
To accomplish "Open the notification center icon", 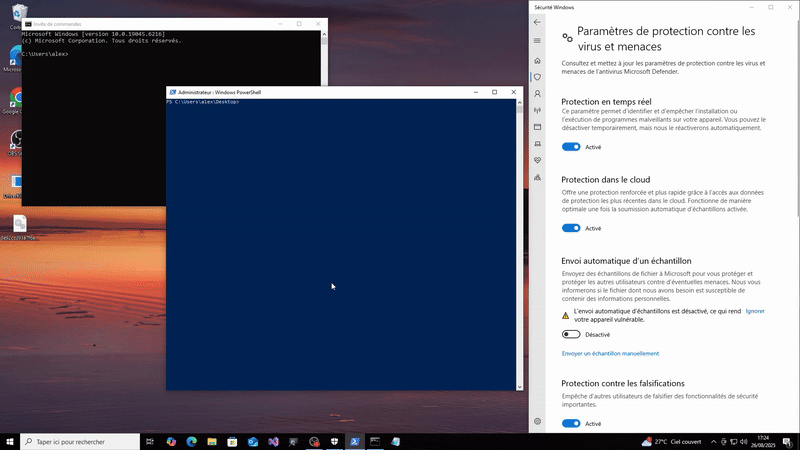I will point(787,442).
